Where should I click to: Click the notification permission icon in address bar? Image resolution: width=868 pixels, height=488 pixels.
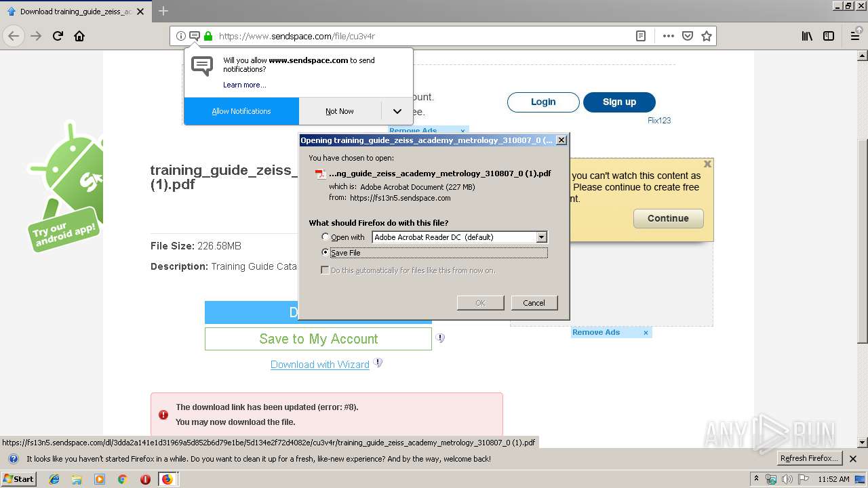(x=195, y=36)
